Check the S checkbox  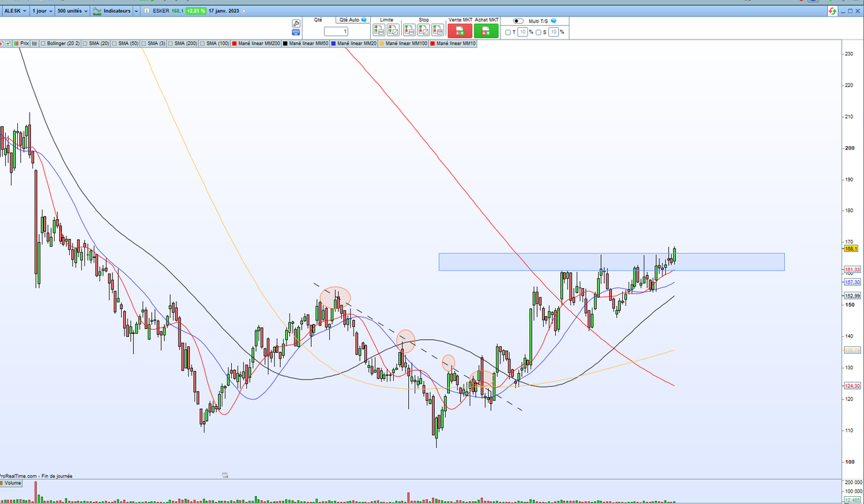click(539, 32)
